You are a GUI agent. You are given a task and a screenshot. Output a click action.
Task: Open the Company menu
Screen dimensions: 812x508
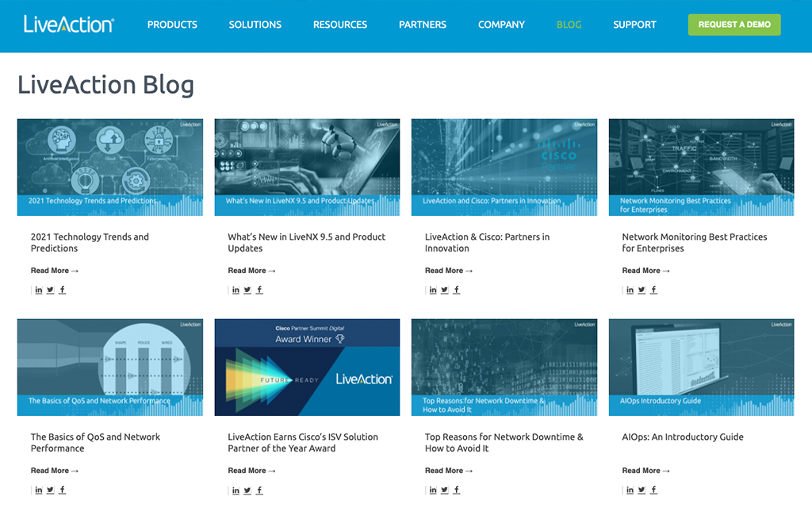tap(501, 25)
